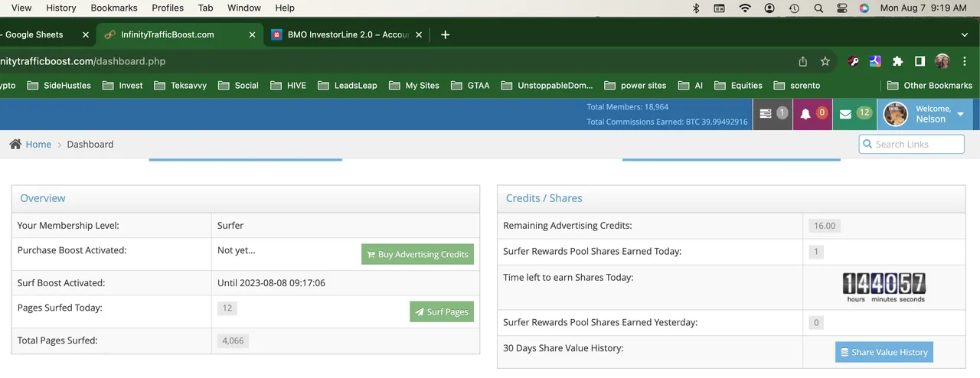Screen dimensions: 980x378
Task: Open the AI bookmark folder
Action: pyautogui.click(x=689, y=85)
